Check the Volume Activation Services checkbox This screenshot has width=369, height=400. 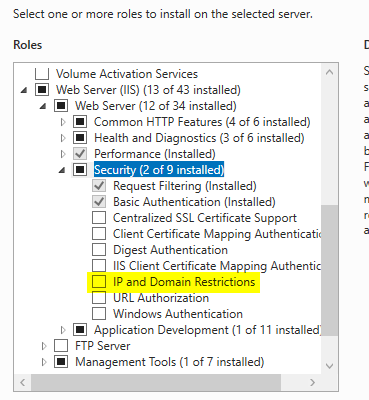(42, 73)
